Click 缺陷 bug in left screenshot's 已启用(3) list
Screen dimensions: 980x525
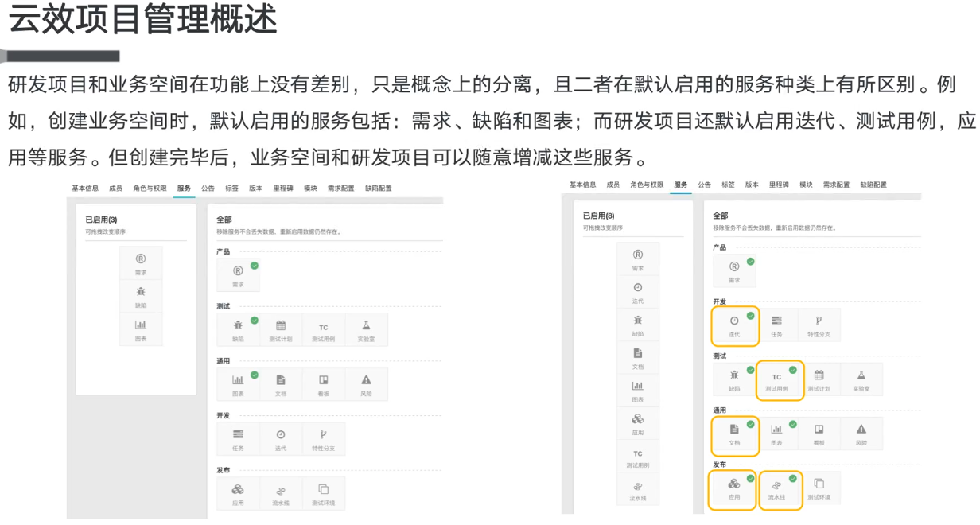click(x=141, y=296)
